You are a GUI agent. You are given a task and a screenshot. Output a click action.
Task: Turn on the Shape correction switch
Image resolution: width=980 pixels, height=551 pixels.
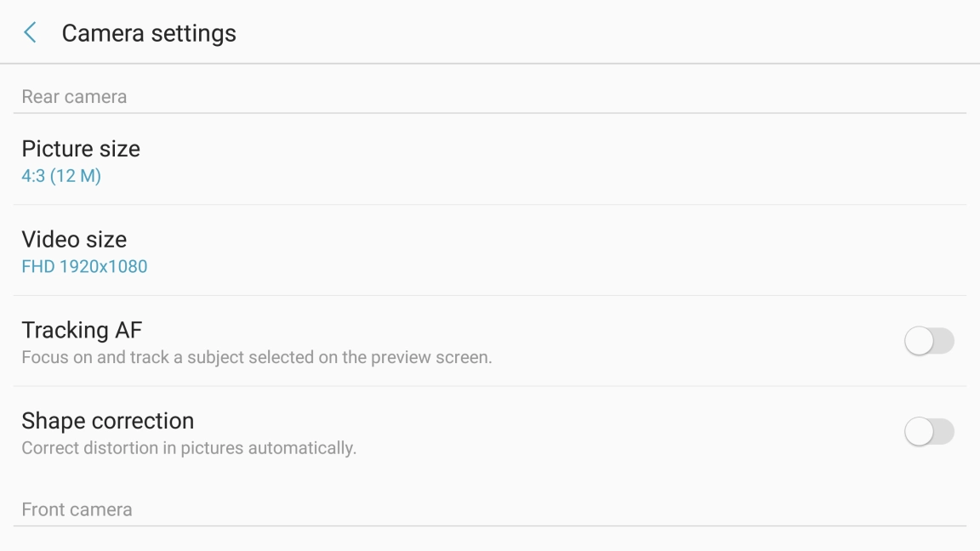929,432
